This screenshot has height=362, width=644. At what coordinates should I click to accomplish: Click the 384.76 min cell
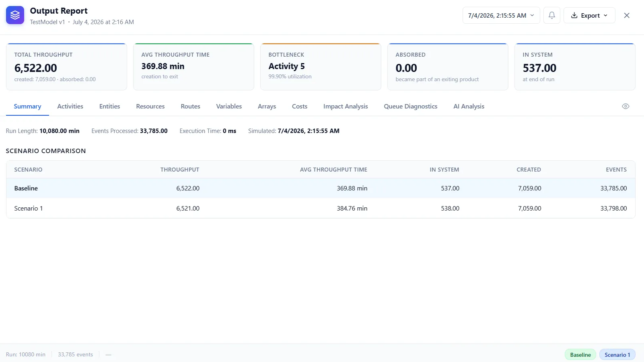pos(352,208)
